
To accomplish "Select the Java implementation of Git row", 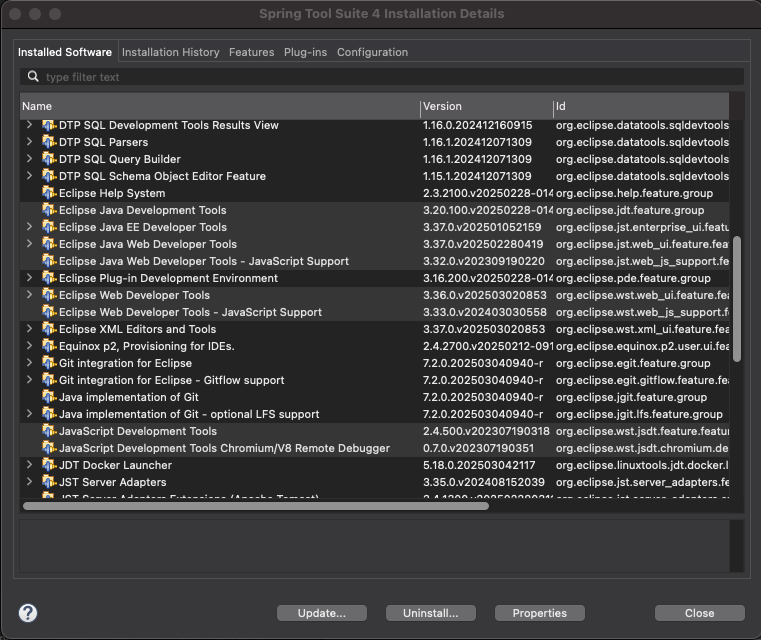I will (374, 397).
